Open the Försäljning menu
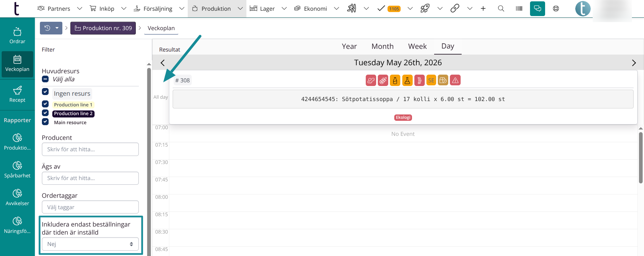This screenshot has width=644, height=256. coord(153,8)
